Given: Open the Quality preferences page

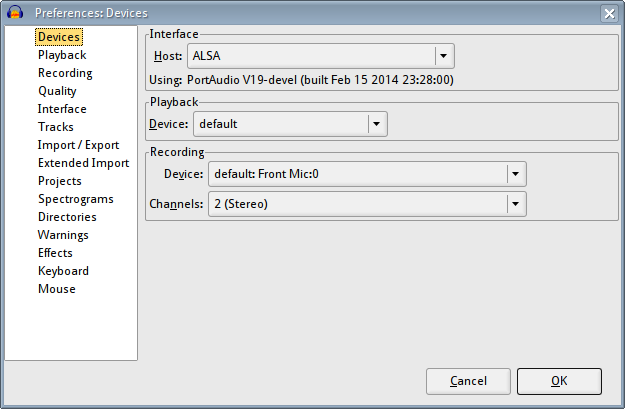Looking at the screenshot, I should coord(57,91).
